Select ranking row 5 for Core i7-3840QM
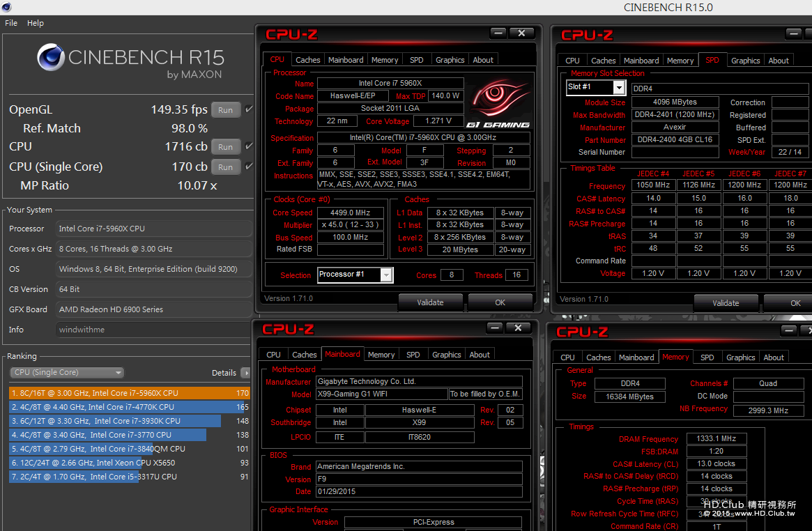This screenshot has width=812, height=531. [x=130, y=449]
